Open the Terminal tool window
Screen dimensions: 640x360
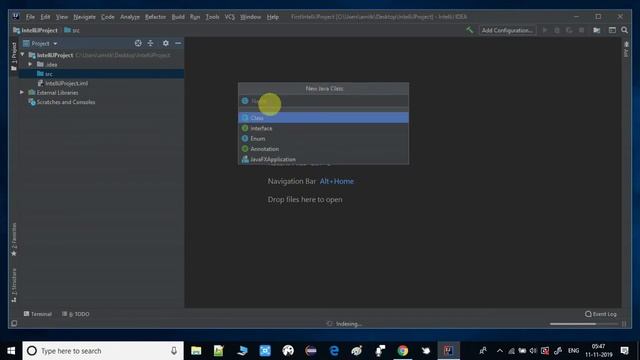[38, 314]
